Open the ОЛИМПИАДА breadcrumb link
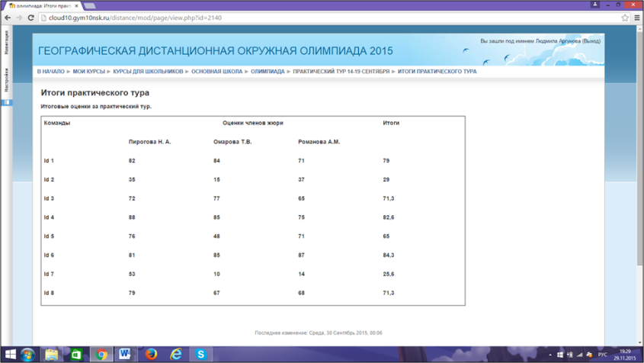644x363 pixels. point(268,72)
